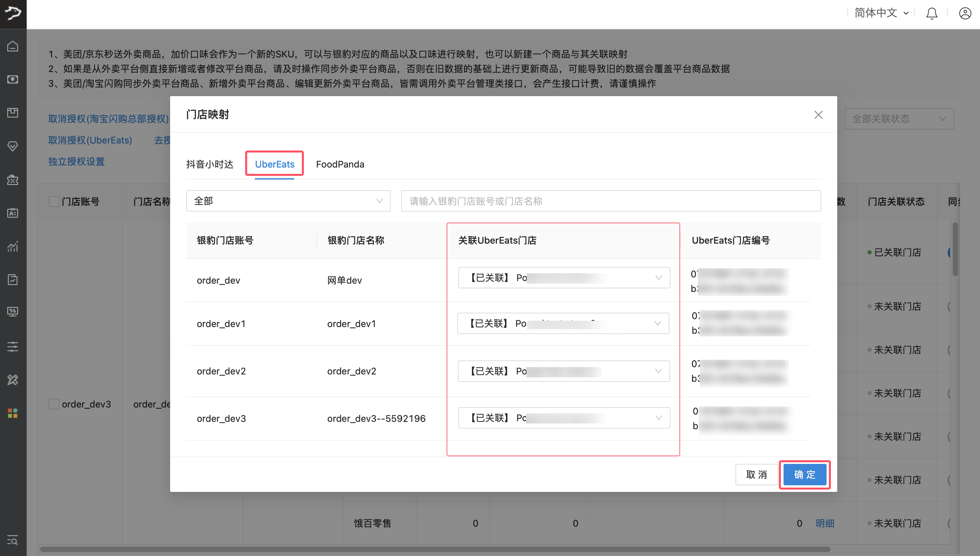
Task: Open the trend chart icon in the sidebar
Action: (13, 247)
